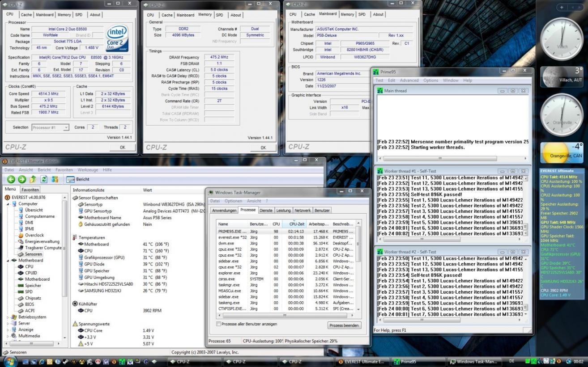The image size is (588, 367).
Task: Select the PRIME95.EXE process row
Action: (285, 231)
